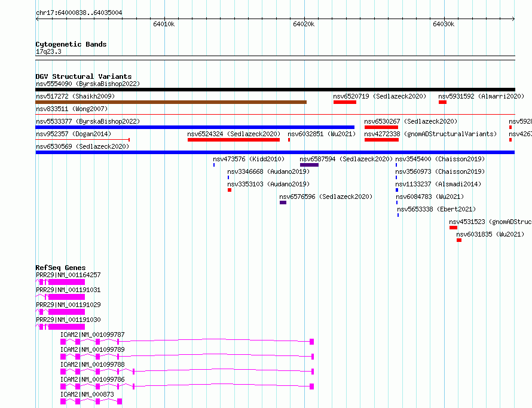Open the nsv5533377 (ByrskaBishop2022) label
The height and width of the screenshot is (408, 532).
point(88,121)
